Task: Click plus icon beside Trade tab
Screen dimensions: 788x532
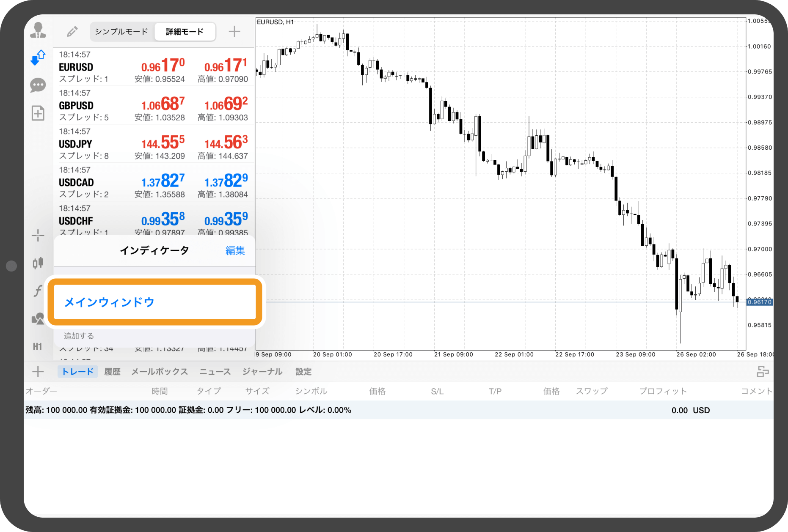Action: (x=38, y=372)
